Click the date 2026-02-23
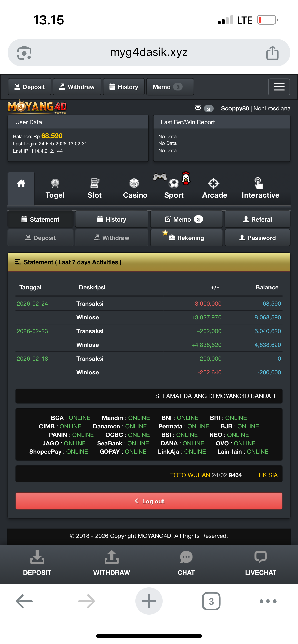This screenshot has height=644, width=298. 32,331
